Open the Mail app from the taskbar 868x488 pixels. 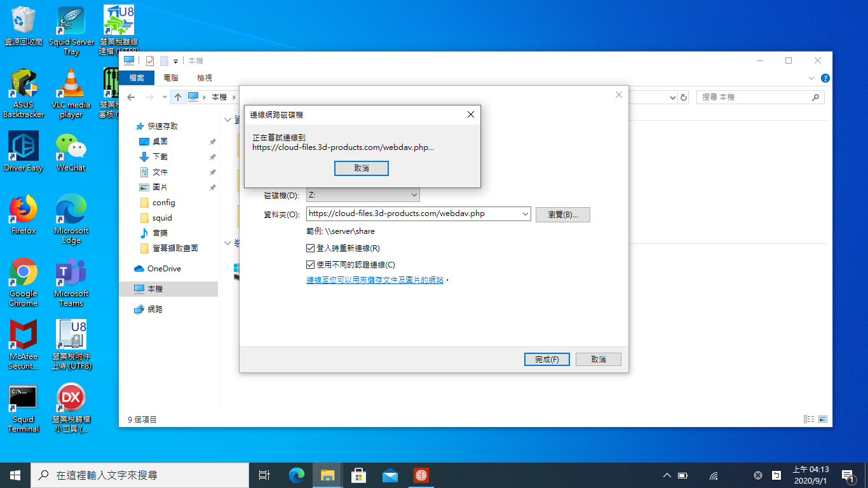click(390, 475)
